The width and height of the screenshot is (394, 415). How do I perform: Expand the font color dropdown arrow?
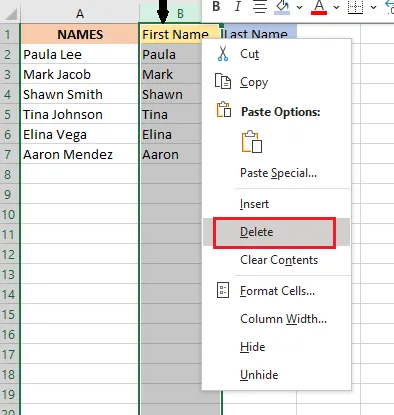336,7
